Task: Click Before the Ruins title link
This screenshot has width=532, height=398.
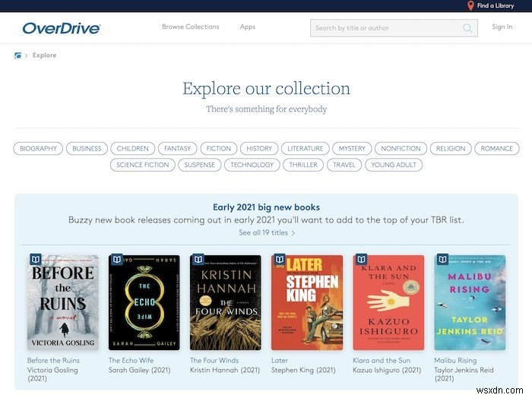Action: [53, 360]
